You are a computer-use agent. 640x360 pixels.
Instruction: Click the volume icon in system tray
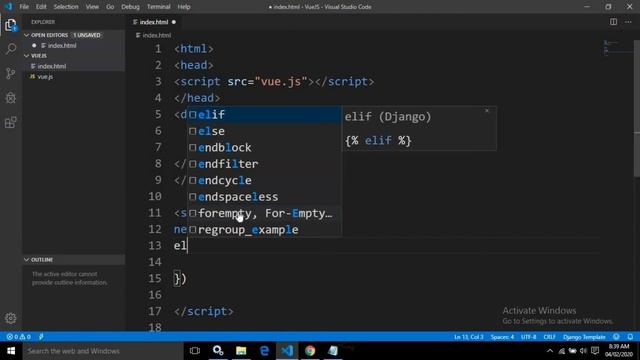coord(583,351)
